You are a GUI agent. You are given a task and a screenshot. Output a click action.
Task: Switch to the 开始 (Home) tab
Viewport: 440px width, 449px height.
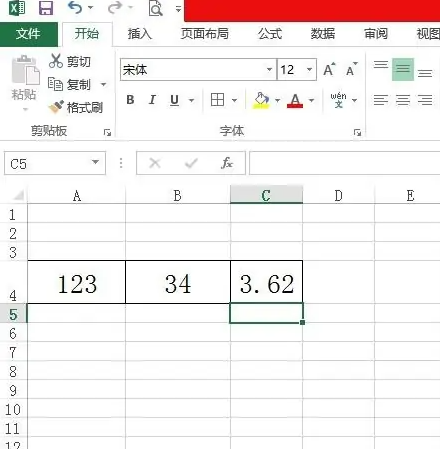click(x=87, y=34)
